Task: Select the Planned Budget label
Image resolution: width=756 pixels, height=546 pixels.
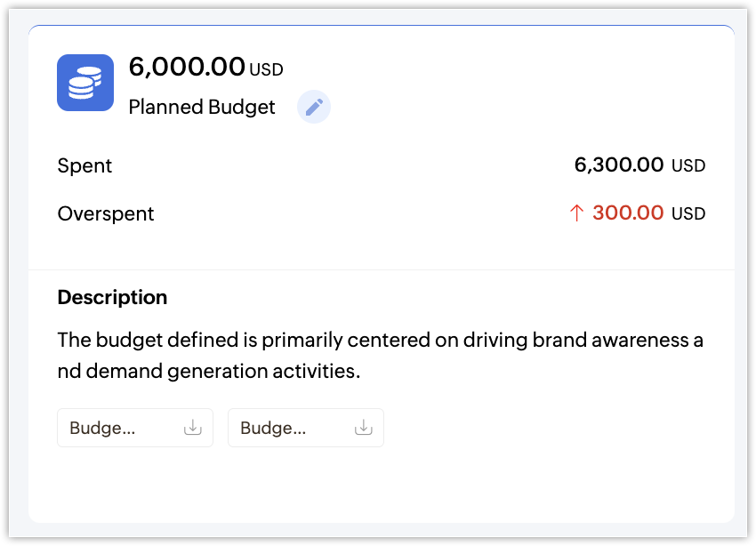Action: click(x=202, y=108)
